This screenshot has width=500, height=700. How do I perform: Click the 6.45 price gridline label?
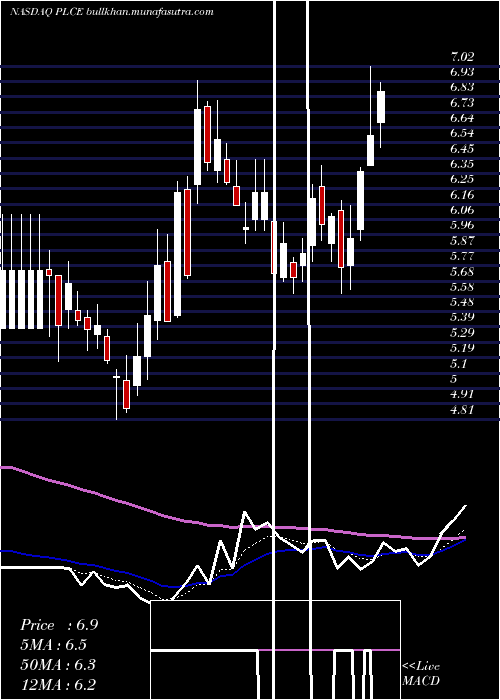[x=462, y=148]
